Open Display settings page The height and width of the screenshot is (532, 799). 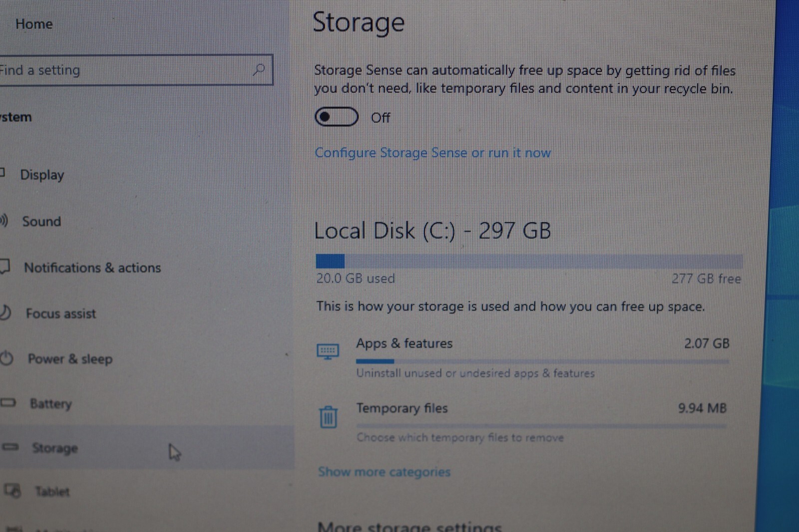click(42, 175)
